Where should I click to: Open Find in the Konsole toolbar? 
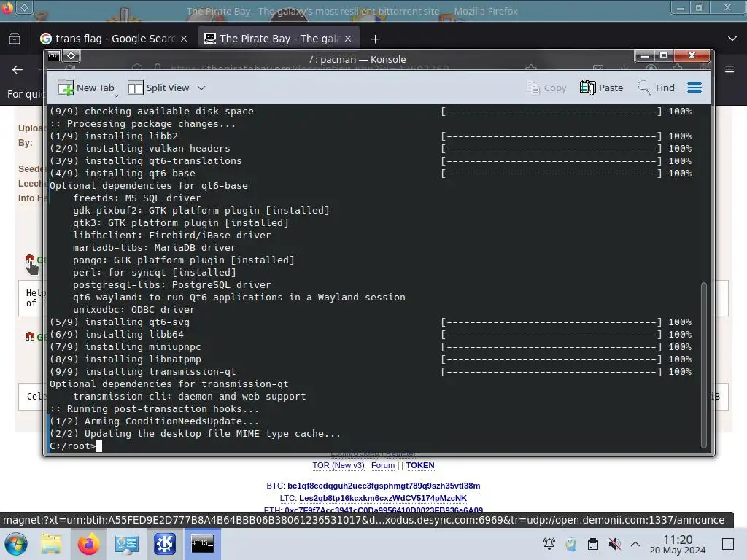(656, 87)
